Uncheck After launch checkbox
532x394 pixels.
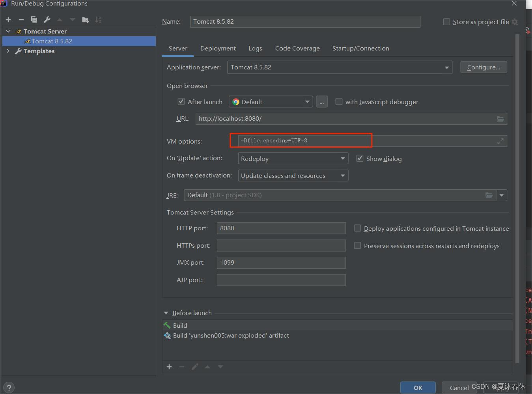click(181, 101)
